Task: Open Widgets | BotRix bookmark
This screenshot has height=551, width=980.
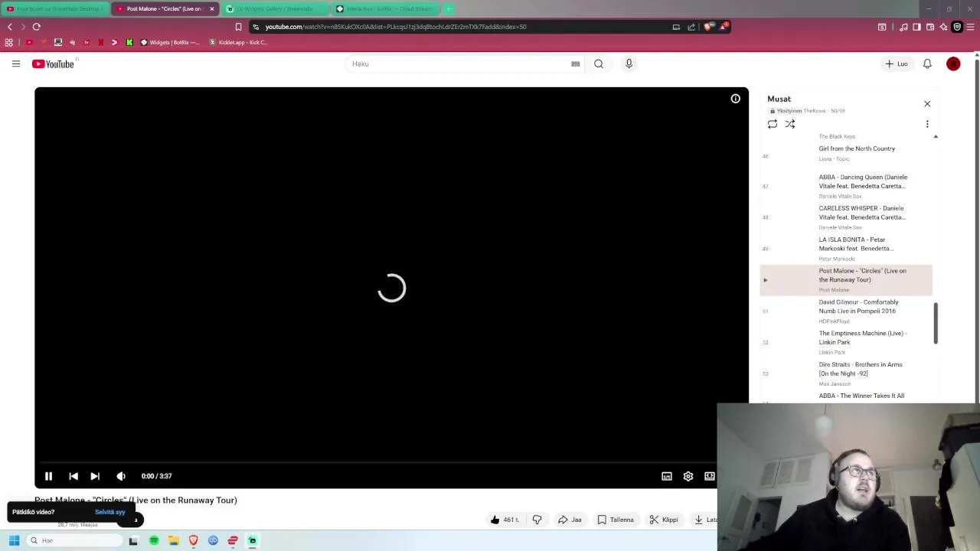Action: [x=169, y=42]
